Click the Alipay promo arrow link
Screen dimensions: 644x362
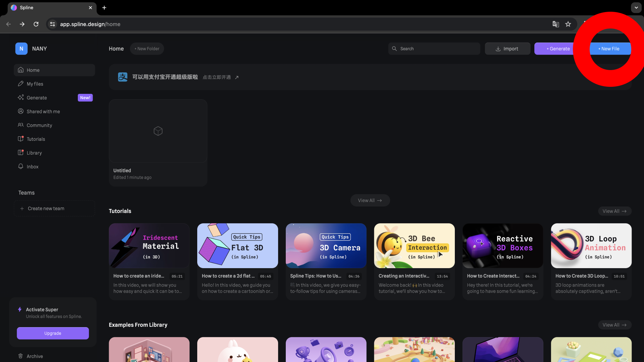tap(237, 77)
